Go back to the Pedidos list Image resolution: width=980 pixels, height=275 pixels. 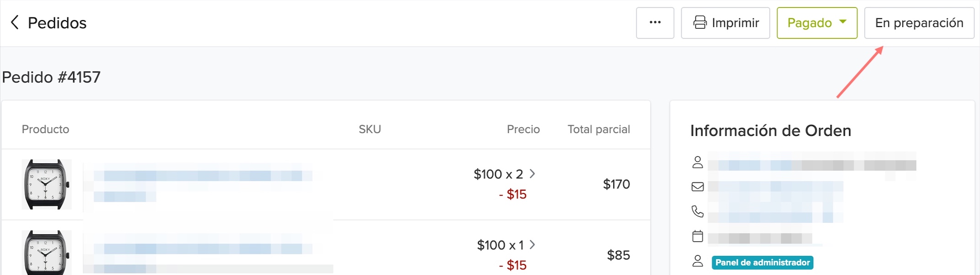[57, 22]
